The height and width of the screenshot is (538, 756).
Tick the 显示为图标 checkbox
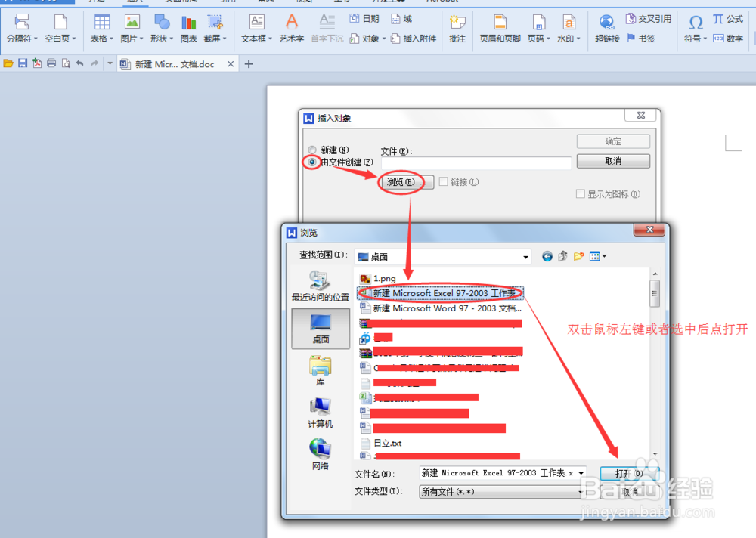581,193
